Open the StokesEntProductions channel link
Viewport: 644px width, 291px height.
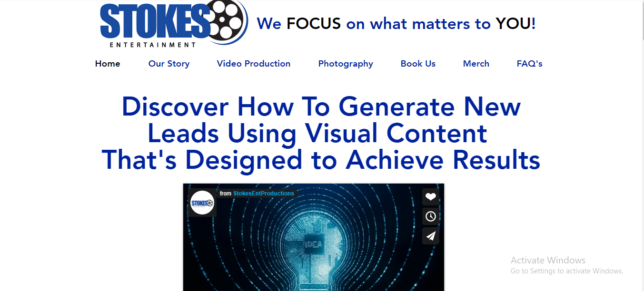point(264,194)
